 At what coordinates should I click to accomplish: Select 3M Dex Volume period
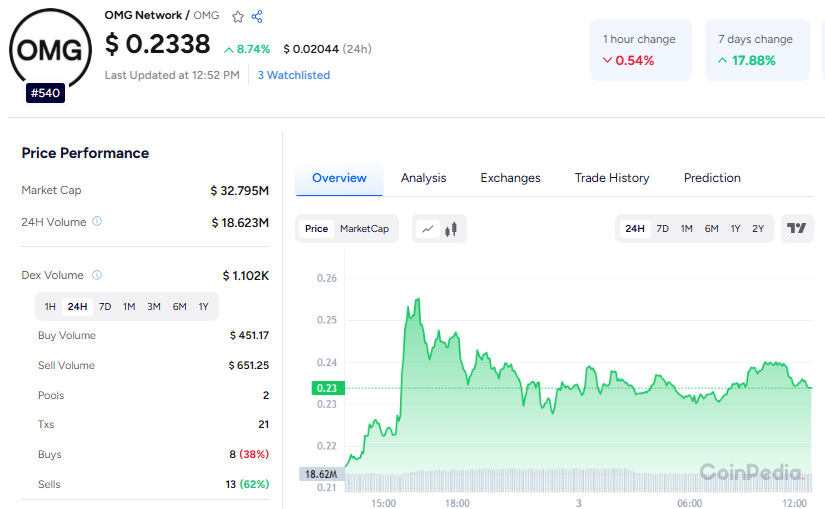click(154, 306)
